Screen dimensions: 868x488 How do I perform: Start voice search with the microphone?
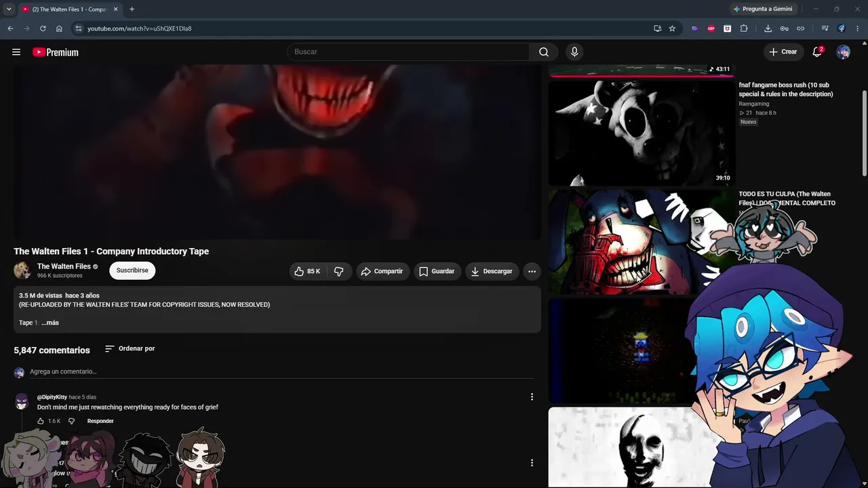tap(574, 52)
